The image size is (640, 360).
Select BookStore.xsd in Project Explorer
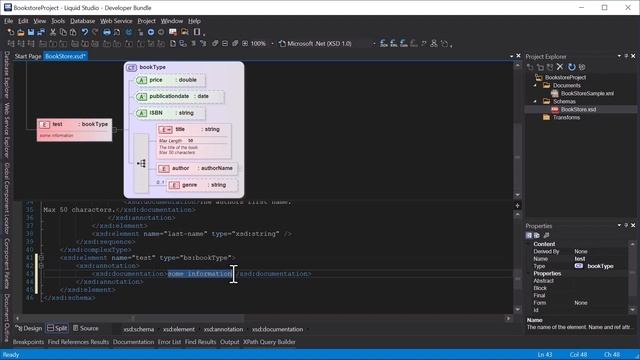pos(578,109)
